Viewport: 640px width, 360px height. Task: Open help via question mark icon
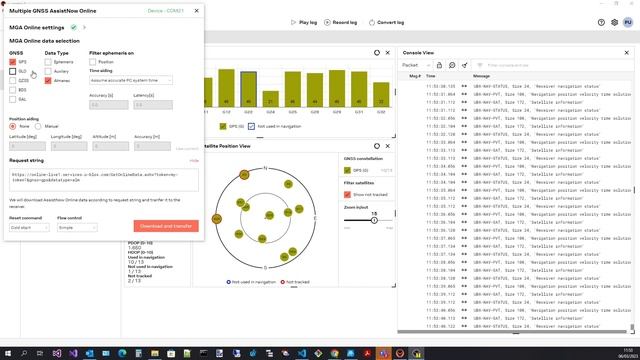tap(601, 22)
